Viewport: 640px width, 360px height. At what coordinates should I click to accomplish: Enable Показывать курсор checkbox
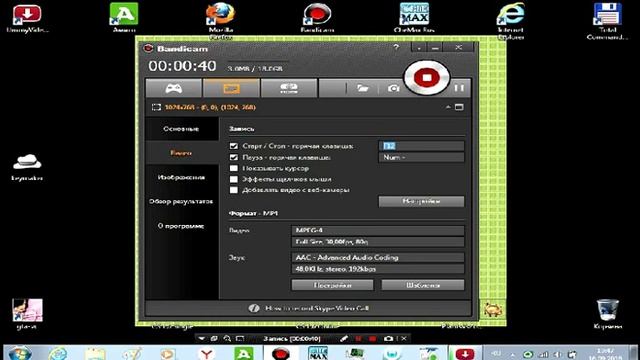pyautogui.click(x=233, y=168)
